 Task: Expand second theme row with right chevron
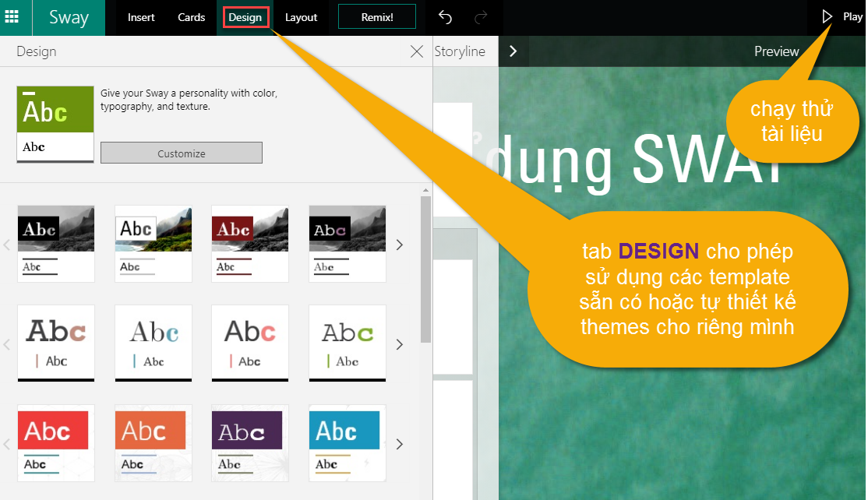coord(400,344)
